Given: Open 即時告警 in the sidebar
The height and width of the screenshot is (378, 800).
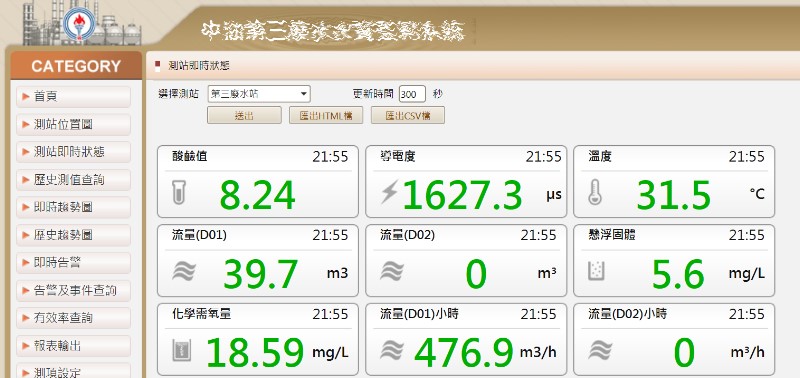Looking at the screenshot, I should [x=73, y=263].
